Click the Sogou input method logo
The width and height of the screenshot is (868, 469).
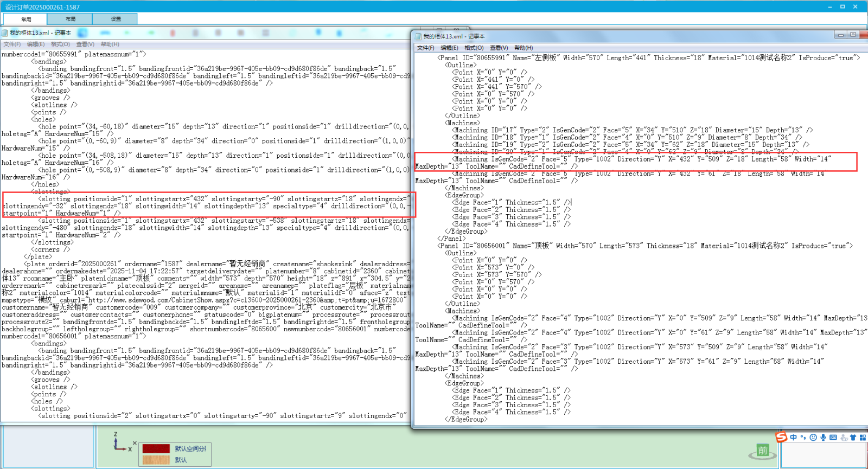click(x=781, y=437)
